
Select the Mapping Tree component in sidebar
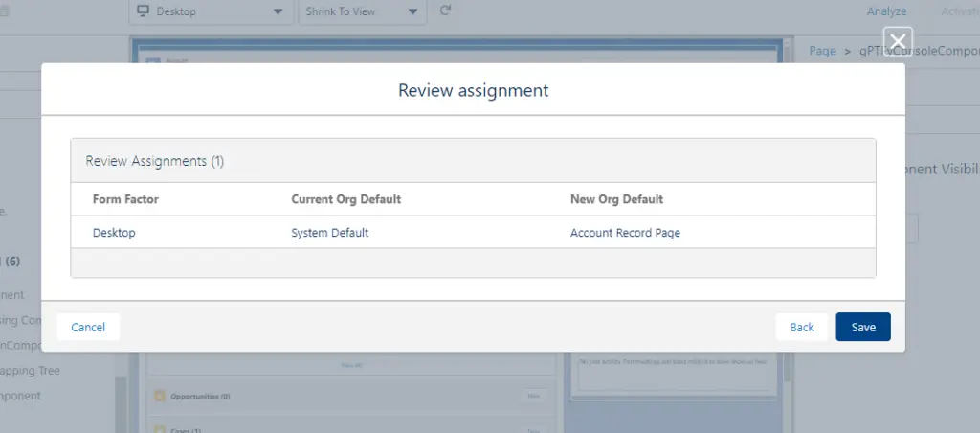33,370
